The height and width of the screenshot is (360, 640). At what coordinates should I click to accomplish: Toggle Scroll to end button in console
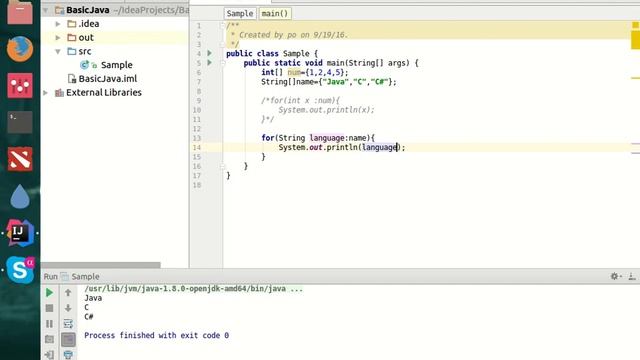point(68,339)
